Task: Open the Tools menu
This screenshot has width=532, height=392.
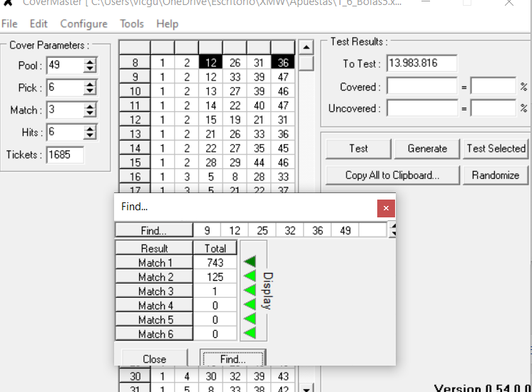Action: 132,24
